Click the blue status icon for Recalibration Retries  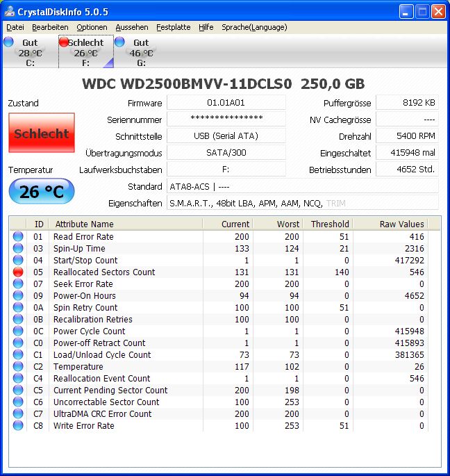coord(18,320)
